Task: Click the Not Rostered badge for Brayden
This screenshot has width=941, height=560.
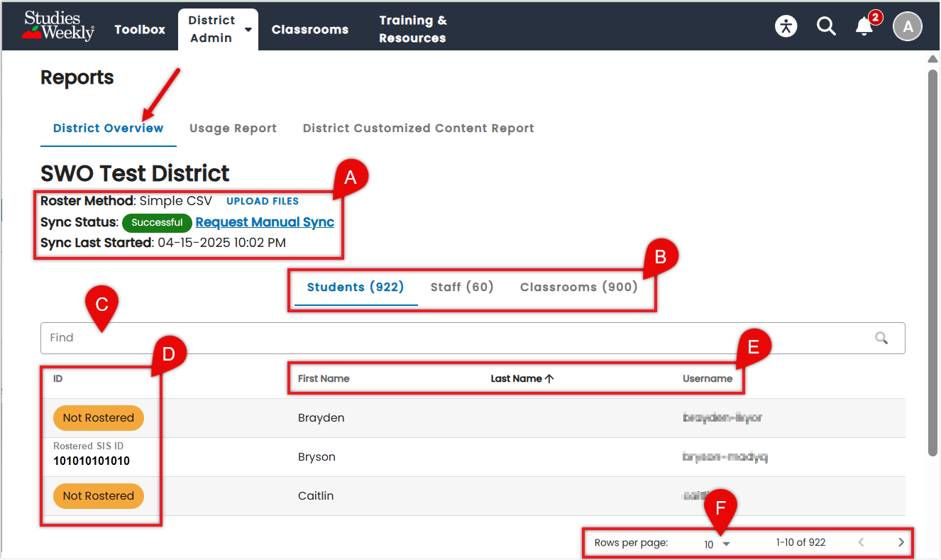Action: 99,418
